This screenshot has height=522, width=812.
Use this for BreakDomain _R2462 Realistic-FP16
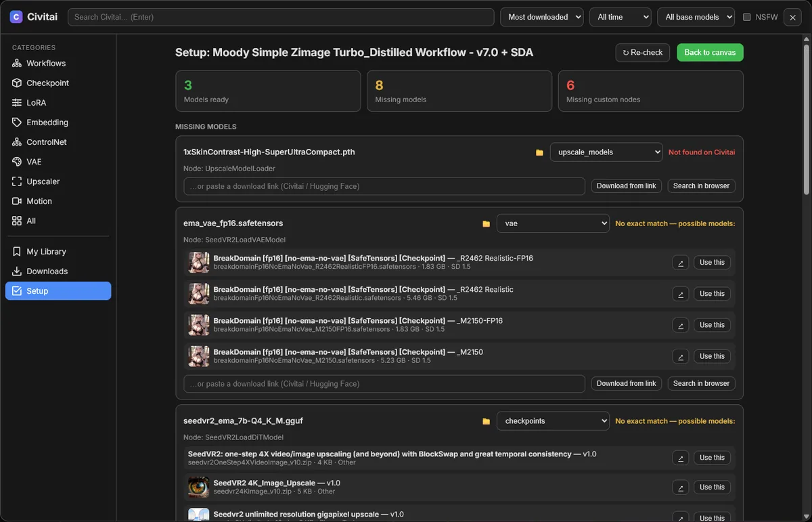pyautogui.click(x=712, y=263)
